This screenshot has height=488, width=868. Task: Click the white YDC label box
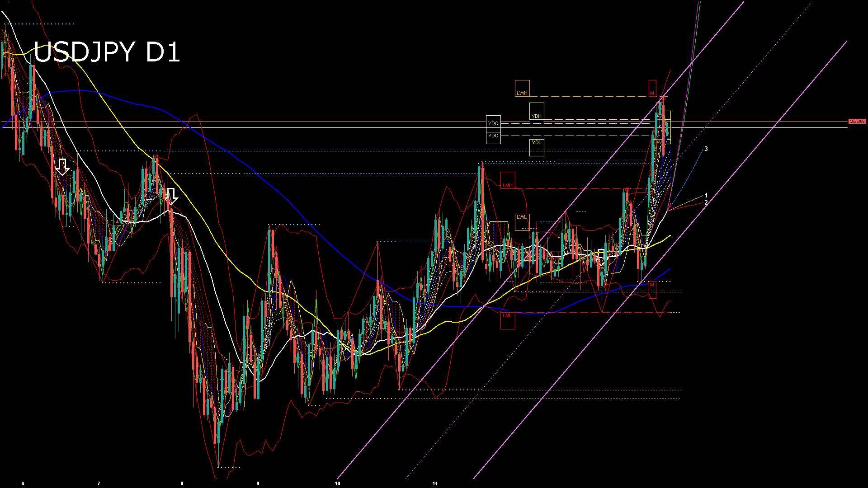[493, 123]
